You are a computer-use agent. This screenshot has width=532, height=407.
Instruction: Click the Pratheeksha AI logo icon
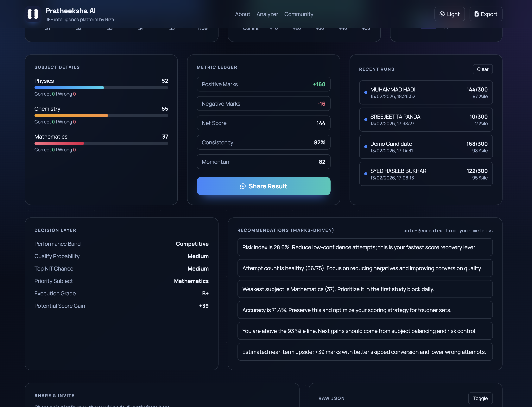point(33,14)
